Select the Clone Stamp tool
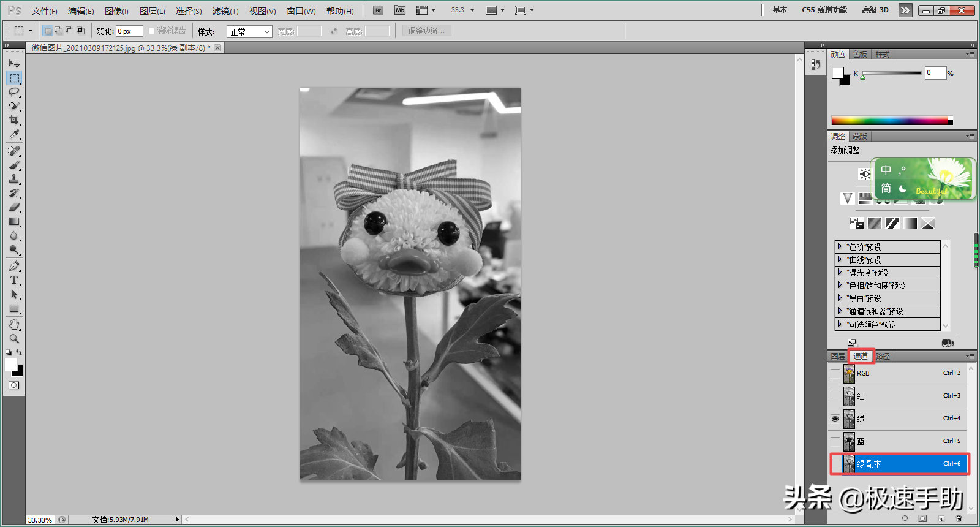This screenshot has height=527, width=980. point(14,179)
